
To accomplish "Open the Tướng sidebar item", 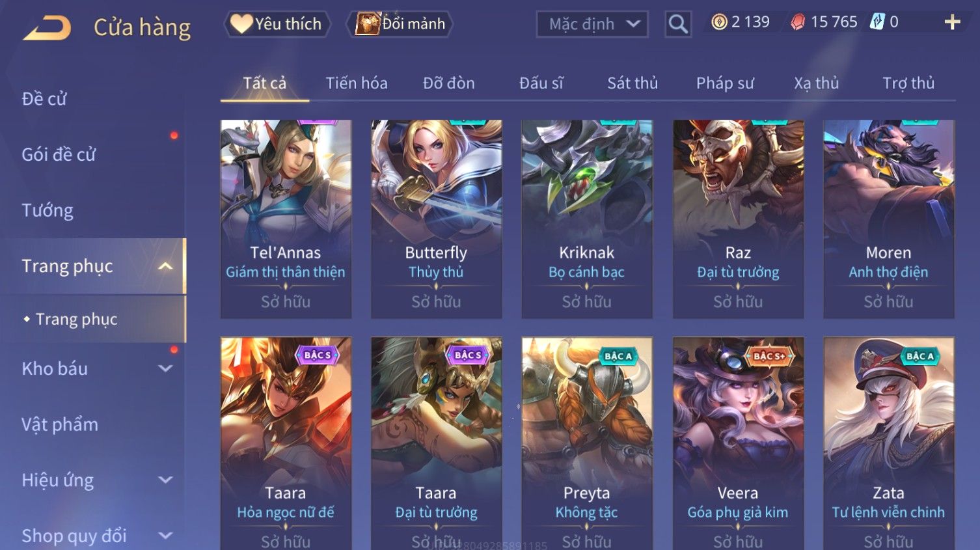I will pos(48,211).
